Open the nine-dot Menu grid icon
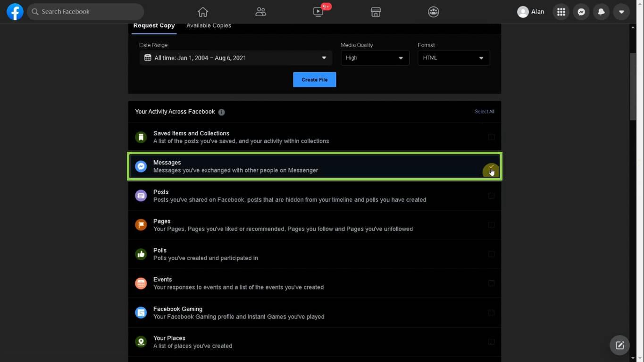 point(561,12)
